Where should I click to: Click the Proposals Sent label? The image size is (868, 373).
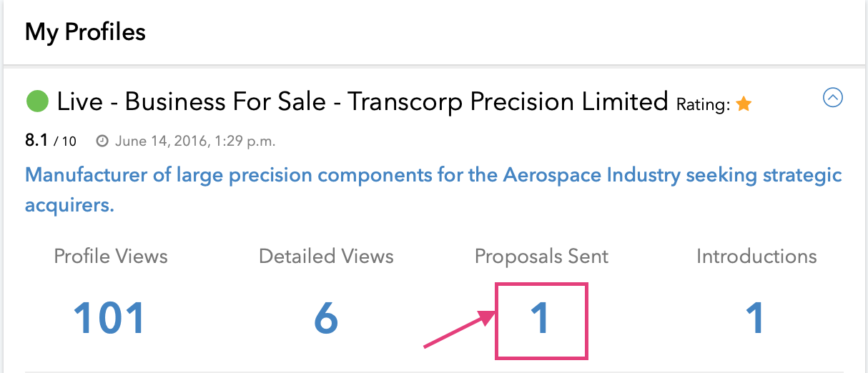pos(541,257)
